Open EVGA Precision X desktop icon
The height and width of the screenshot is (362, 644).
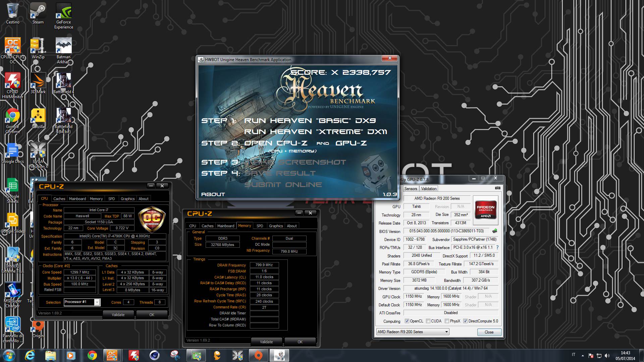38,155
